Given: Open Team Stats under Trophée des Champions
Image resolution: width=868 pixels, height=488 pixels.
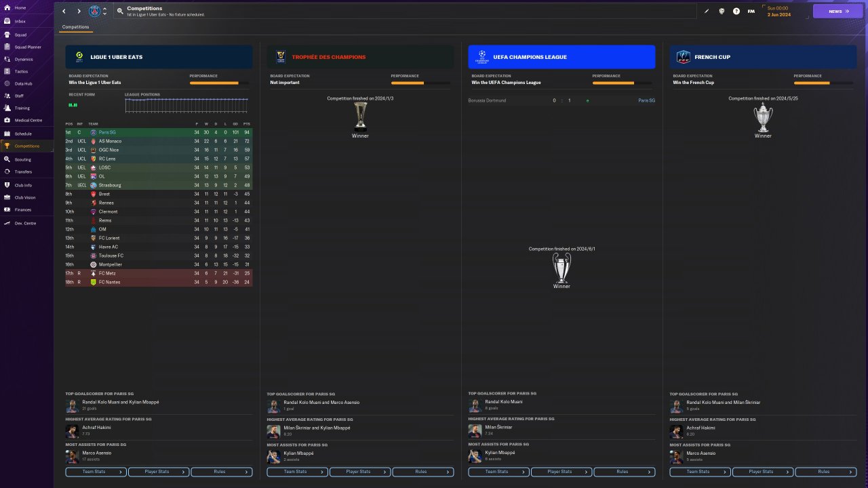Looking at the screenshot, I should pyautogui.click(x=298, y=472).
